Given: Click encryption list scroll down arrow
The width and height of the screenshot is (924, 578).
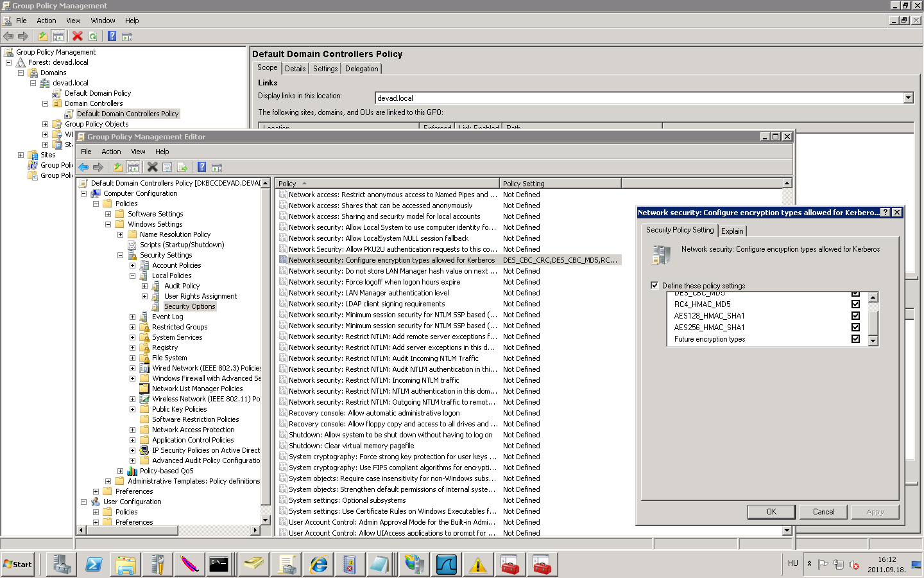Looking at the screenshot, I should [873, 341].
